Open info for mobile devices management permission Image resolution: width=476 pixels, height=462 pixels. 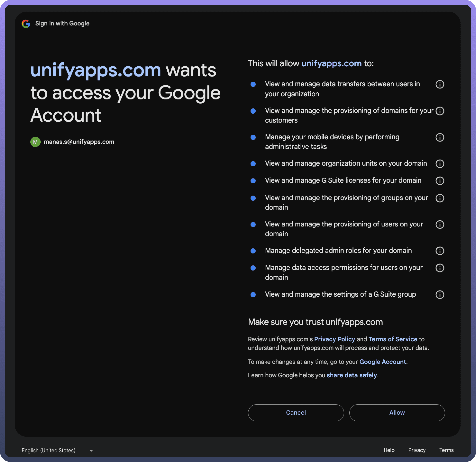pyautogui.click(x=440, y=137)
